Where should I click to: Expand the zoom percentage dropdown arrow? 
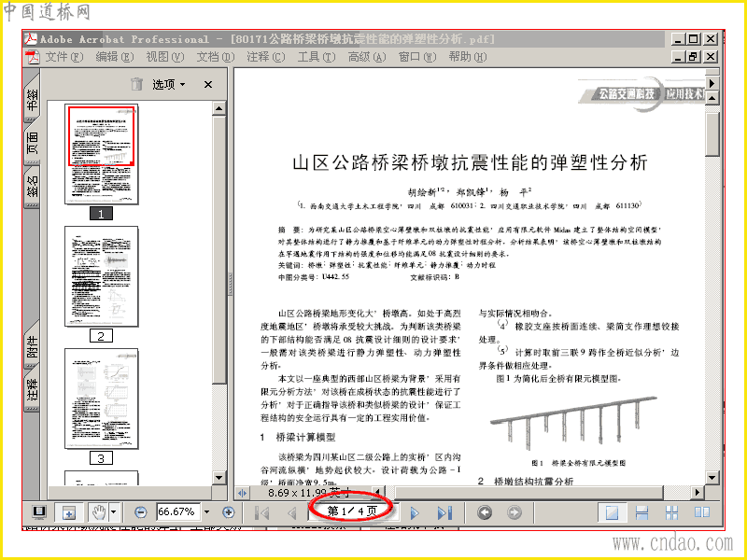click(206, 512)
